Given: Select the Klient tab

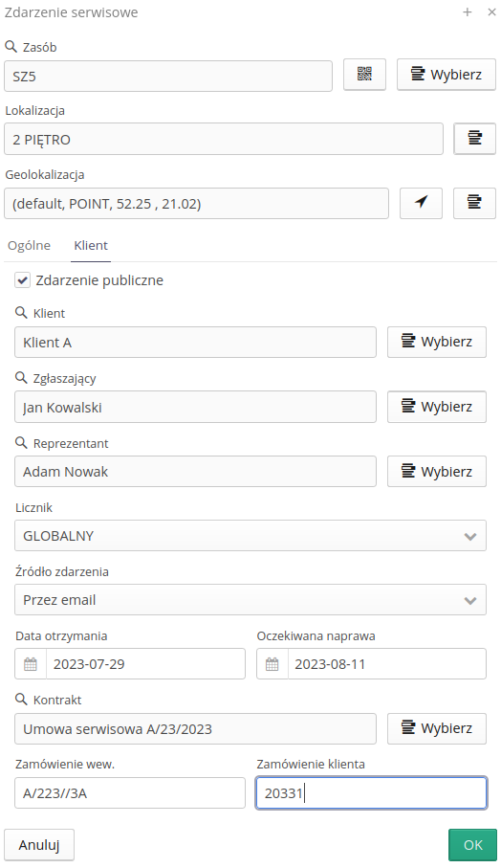Looking at the screenshot, I should 91,245.
